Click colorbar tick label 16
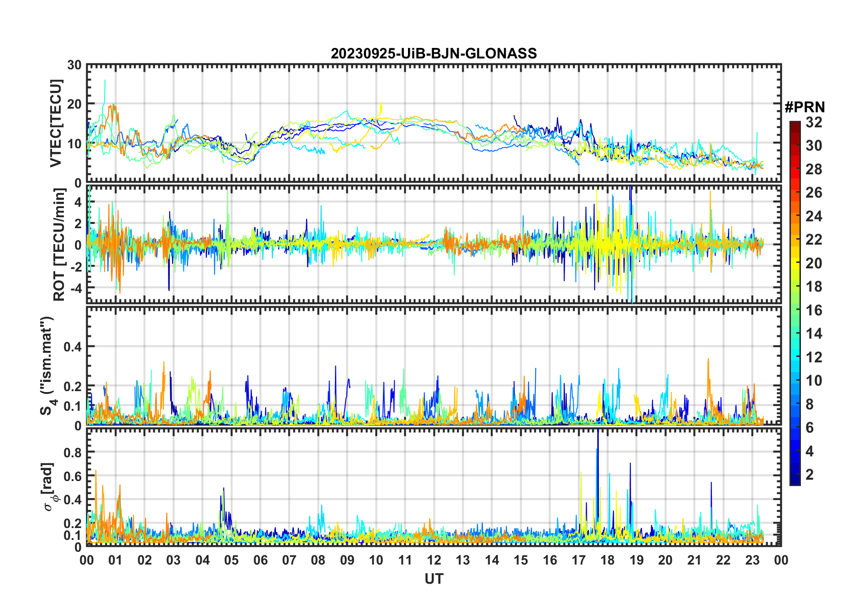 pos(814,310)
